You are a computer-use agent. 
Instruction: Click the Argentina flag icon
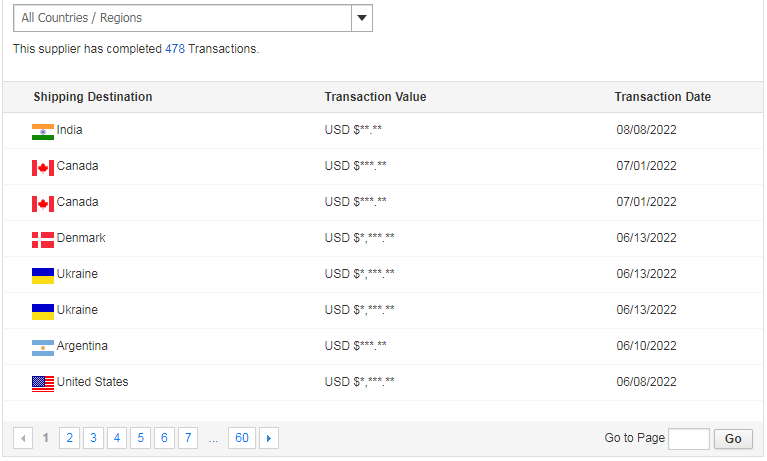[x=43, y=348]
